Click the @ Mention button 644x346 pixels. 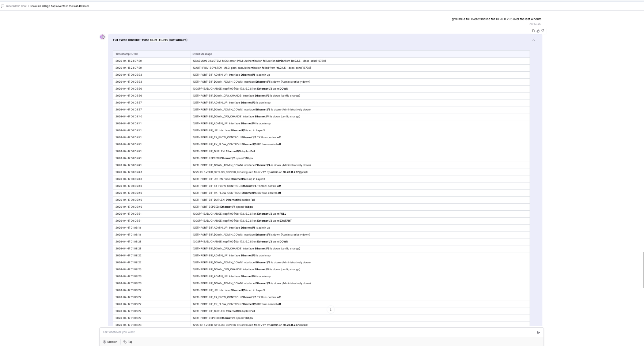pyautogui.click(x=110, y=342)
